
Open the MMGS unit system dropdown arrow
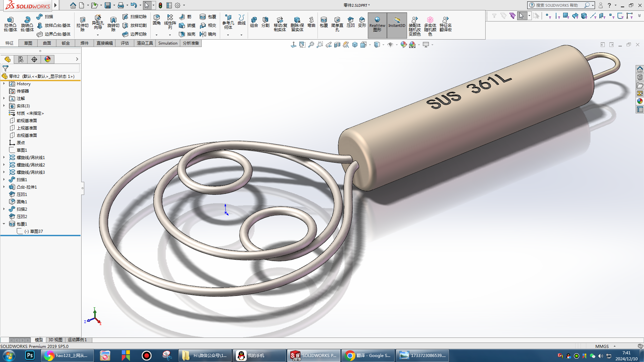614,346
